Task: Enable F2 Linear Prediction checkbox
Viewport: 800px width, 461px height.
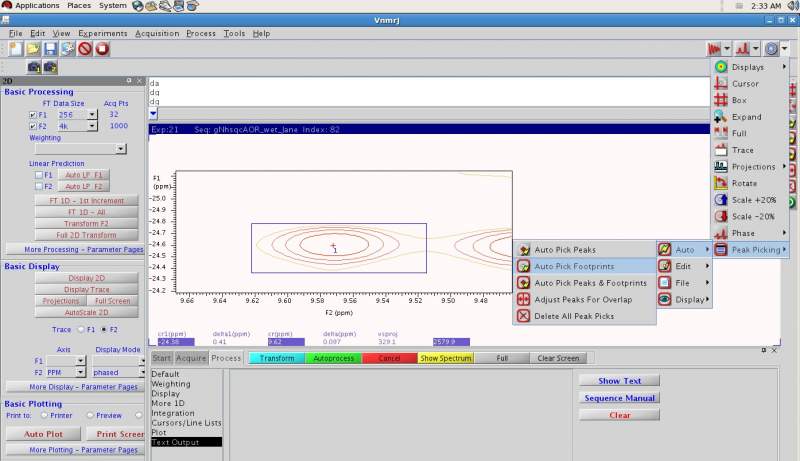Action: [38, 186]
